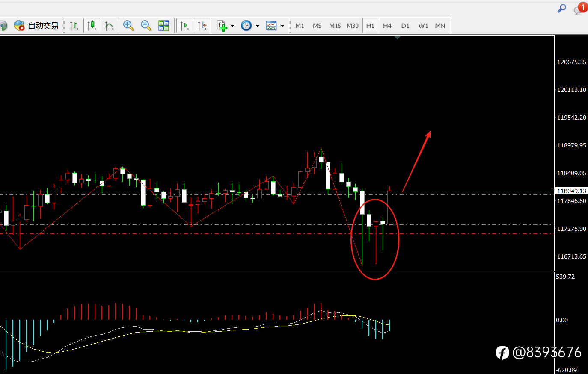Click the 116713.65 price scale label
The height and width of the screenshot is (374, 588).
pyautogui.click(x=571, y=256)
